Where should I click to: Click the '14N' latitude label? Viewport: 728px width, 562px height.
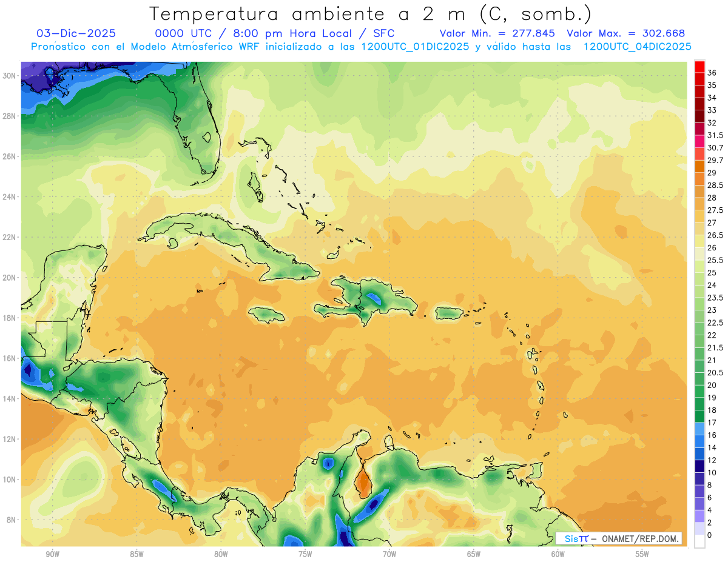point(10,398)
